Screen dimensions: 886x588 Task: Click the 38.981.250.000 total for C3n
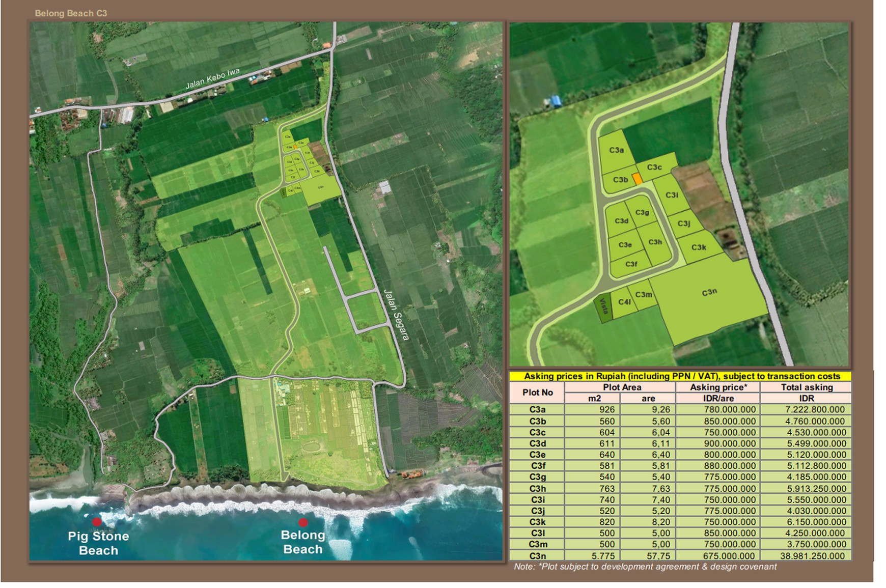pyautogui.click(x=813, y=556)
